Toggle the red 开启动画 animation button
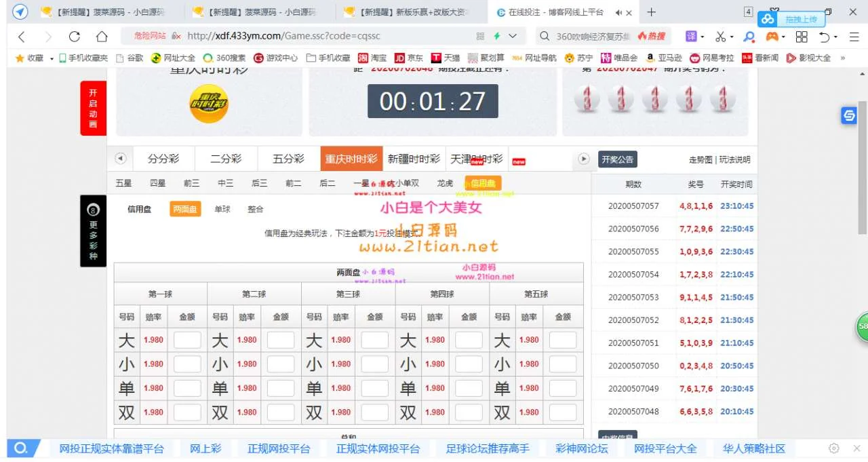The image size is (868, 462). point(93,109)
